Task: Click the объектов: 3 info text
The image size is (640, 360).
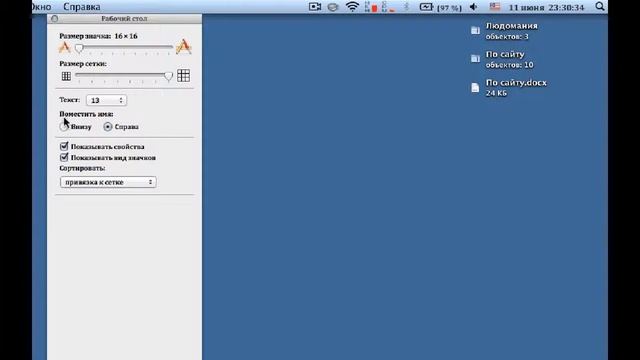Action: [x=507, y=37]
